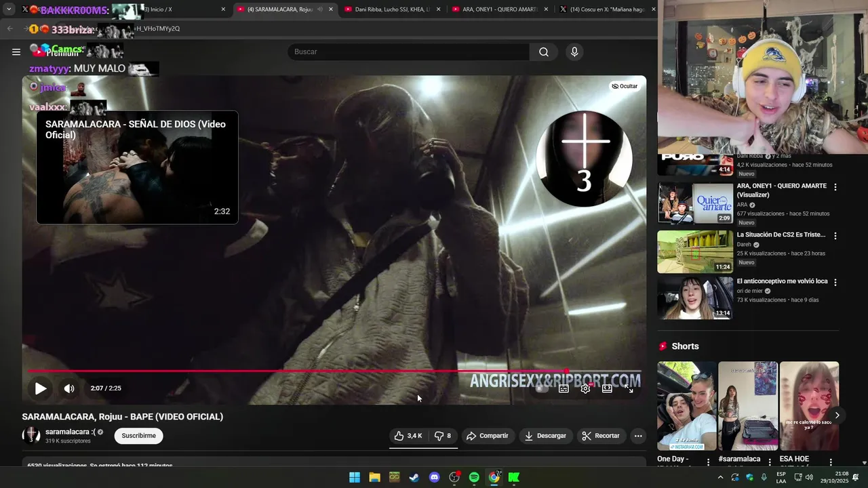Open more actions three-dot menu below video
This screenshot has height=488, width=868.
[638, 436]
